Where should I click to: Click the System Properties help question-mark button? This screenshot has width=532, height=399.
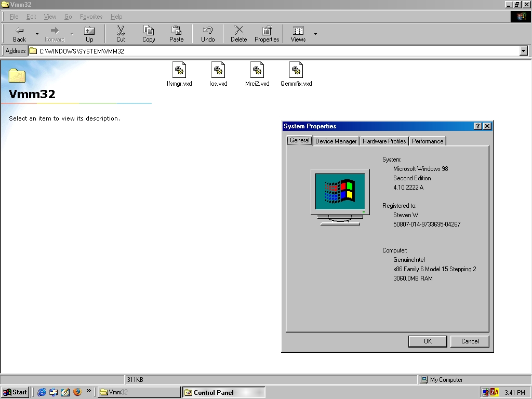pos(478,126)
